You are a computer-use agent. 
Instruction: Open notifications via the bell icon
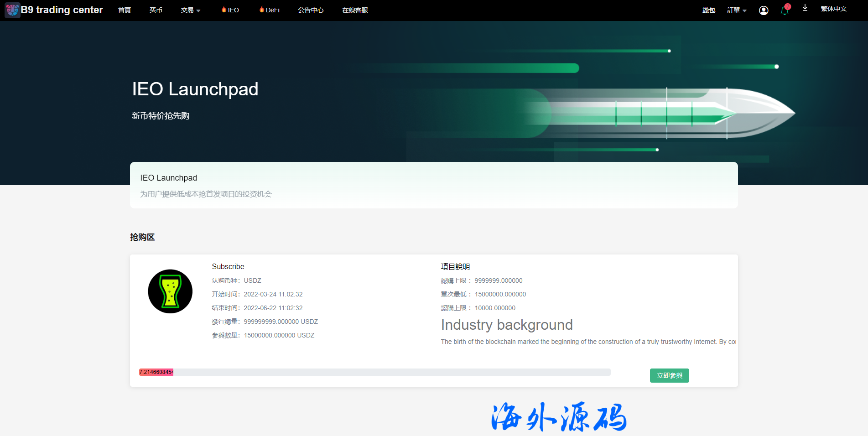click(784, 11)
